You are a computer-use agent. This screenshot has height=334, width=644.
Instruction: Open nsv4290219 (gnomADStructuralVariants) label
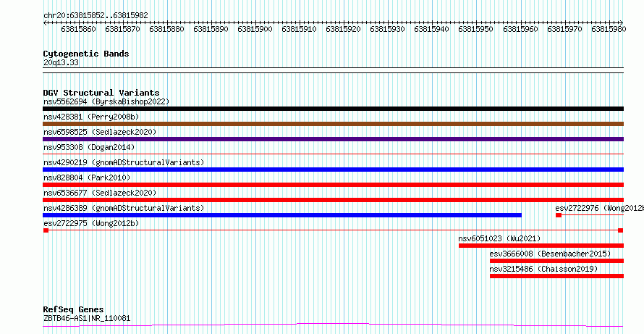pyautogui.click(x=124, y=162)
